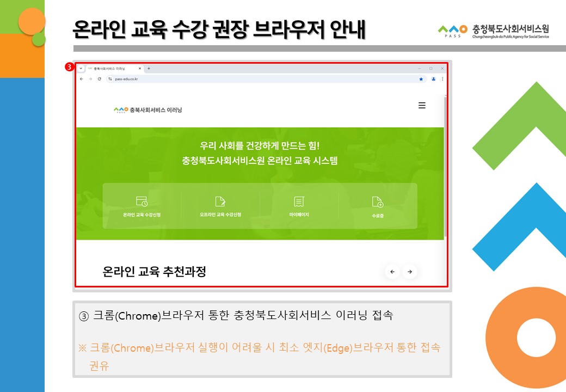Click the 우리 사회를 건강하게 만드는 힘! text

click(260, 146)
